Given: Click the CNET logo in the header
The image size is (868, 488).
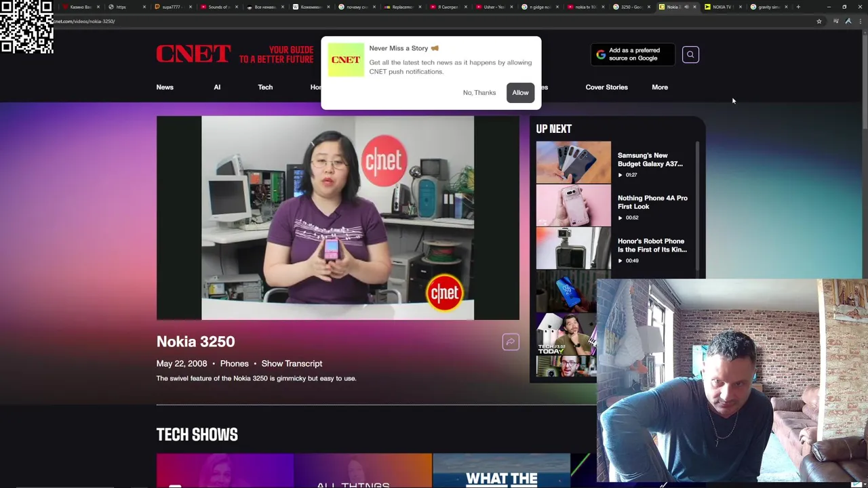Looking at the screenshot, I should [193, 54].
